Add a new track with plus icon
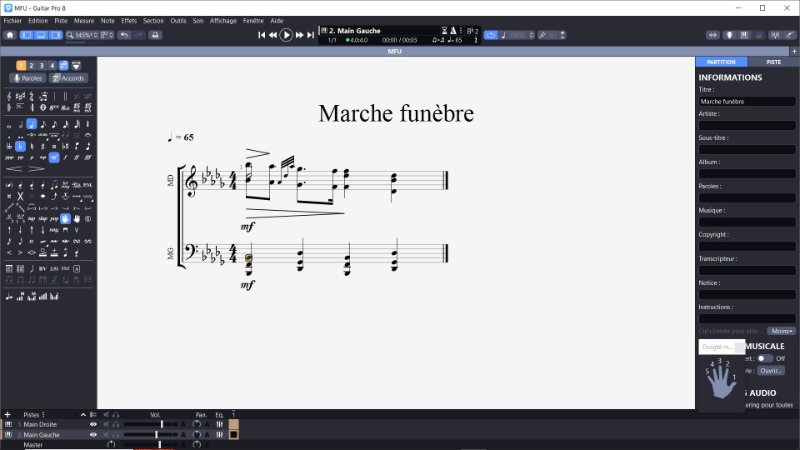The width and height of the screenshot is (800, 450). 7,413
